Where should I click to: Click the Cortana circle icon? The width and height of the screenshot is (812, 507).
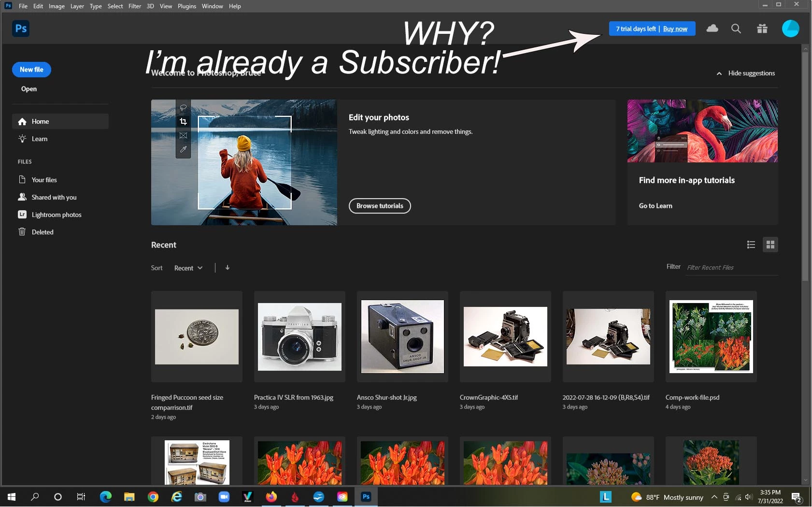pyautogui.click(x=58, y=497)
